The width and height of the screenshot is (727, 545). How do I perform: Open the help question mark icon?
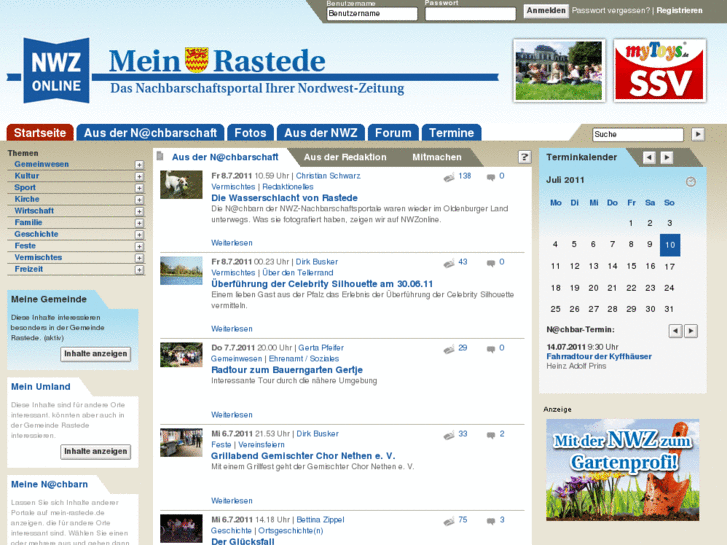pyautogui.click(x=524, y=157)
